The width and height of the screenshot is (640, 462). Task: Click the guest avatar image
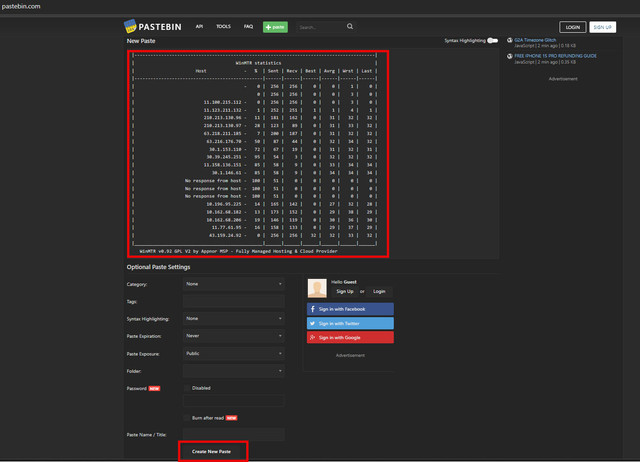tap(317, 288)
